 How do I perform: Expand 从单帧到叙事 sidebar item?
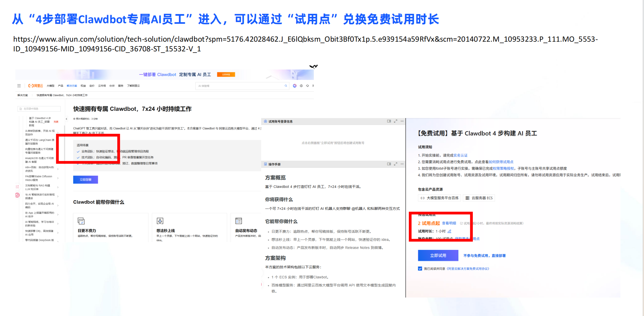click(58, 133)
